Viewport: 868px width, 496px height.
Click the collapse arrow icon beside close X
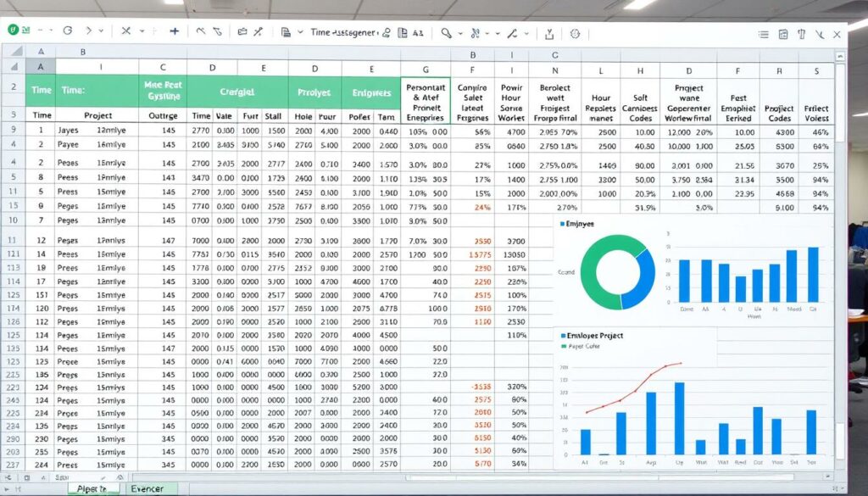tap(821, 35)
